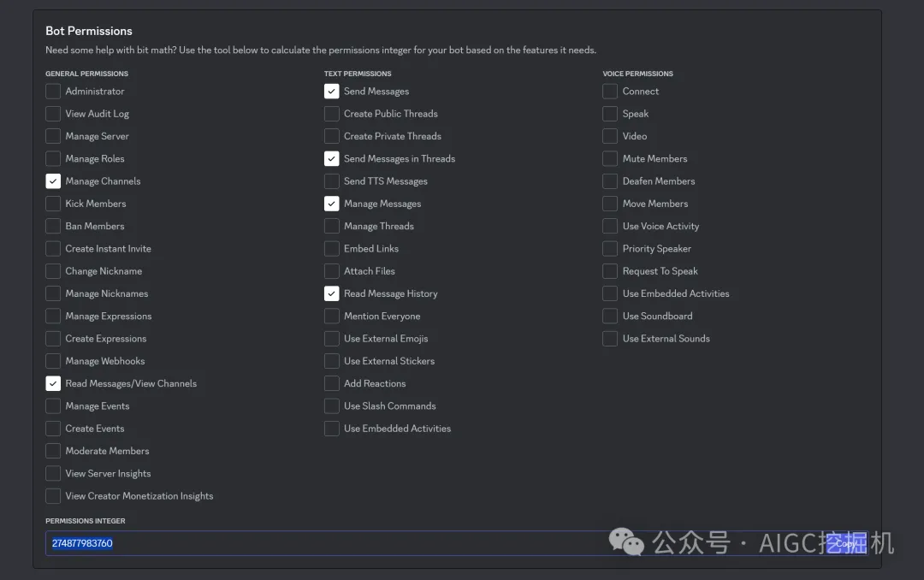The image size is (924, 580).
Task: Enable Ban Members permission
Action: (53, 225)
